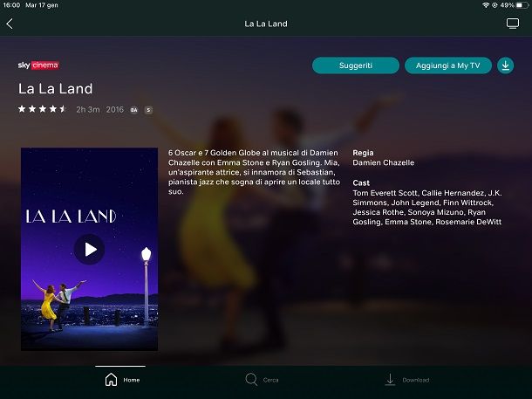
Task: Tap the star rating of the movie
Action: click(42, 109)
